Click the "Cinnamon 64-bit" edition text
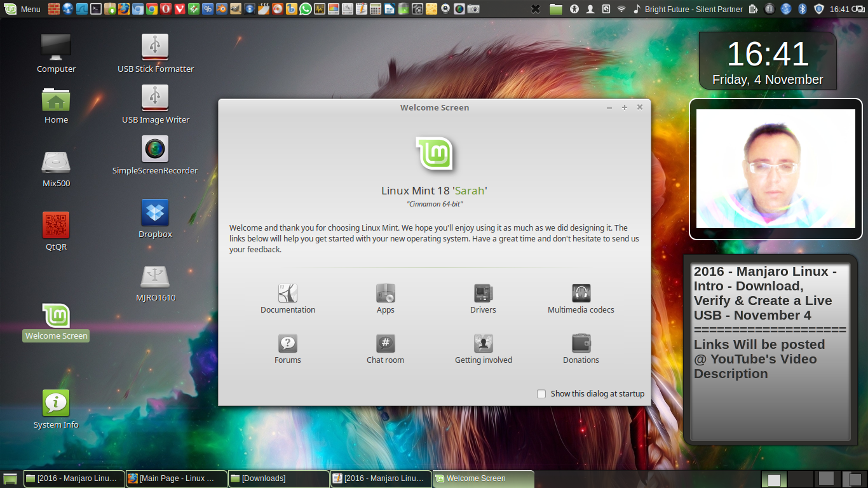 pyautogui.click(x=435, y=204)
